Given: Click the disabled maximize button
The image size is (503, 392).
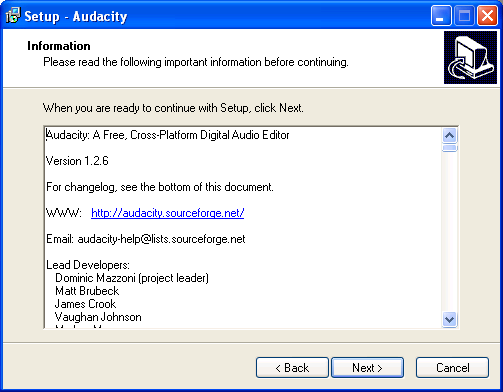Looking at the screenshot, I should [x=464, y=15].
